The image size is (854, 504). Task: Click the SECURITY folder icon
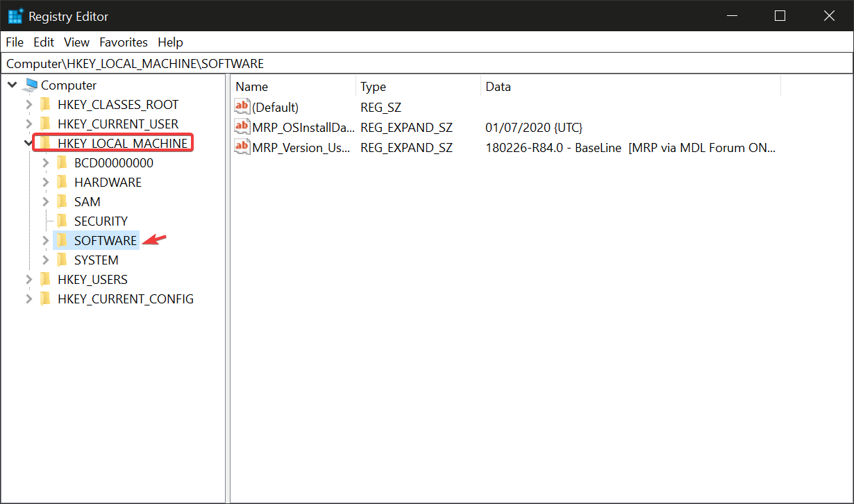(62, 221)
